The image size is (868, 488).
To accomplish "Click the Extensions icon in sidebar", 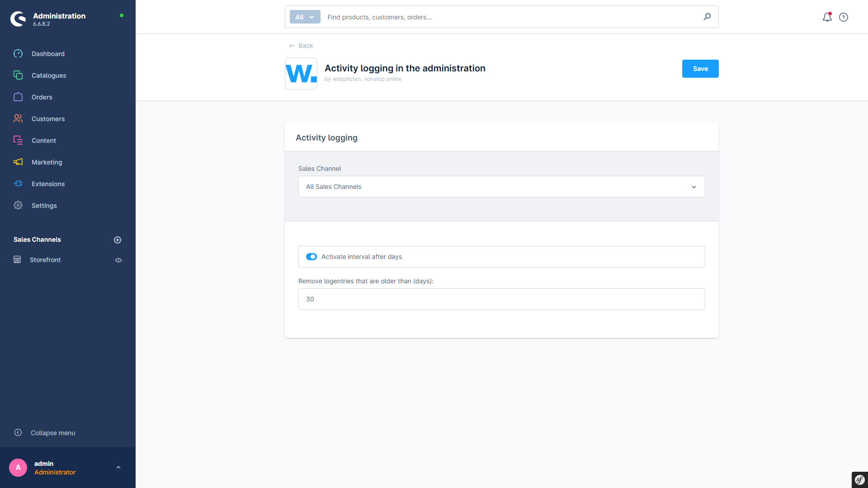I will tap(18, 183).
